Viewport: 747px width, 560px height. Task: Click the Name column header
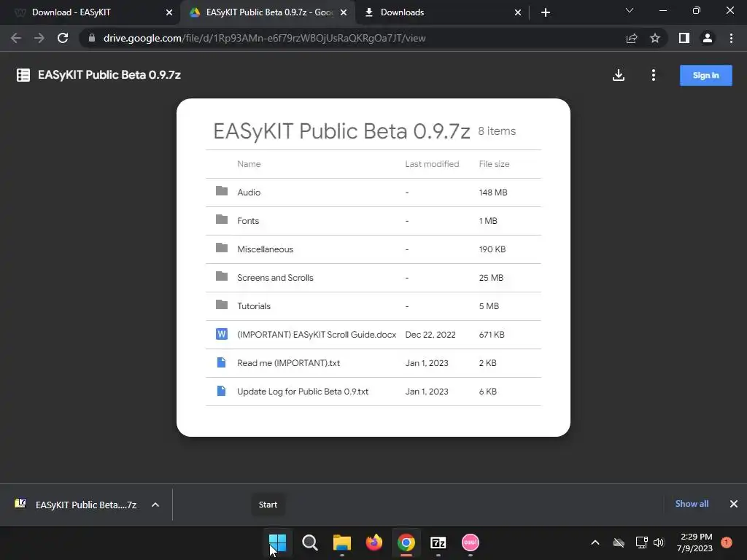click(x=249, y=164)
